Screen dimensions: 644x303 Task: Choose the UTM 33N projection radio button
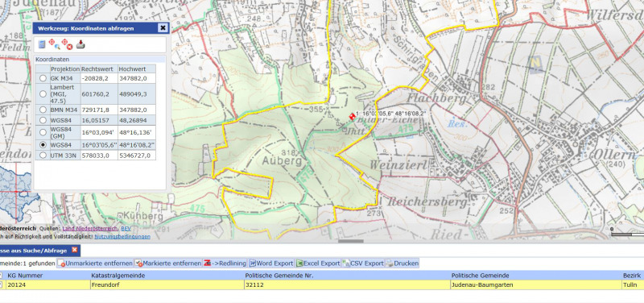coord(43,156)
